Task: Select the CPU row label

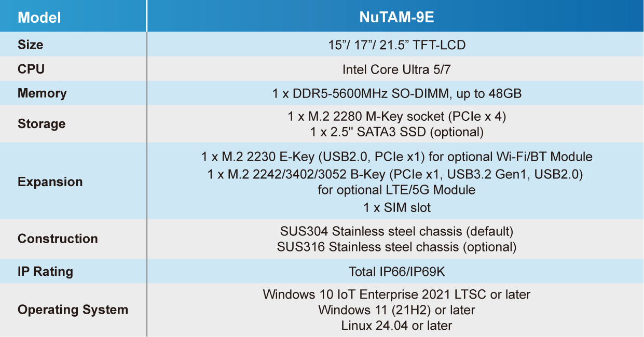Action: (x=31, y=69)
